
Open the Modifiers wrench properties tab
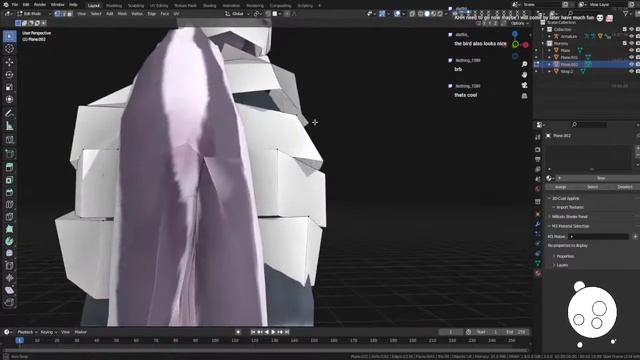(538, 224)
